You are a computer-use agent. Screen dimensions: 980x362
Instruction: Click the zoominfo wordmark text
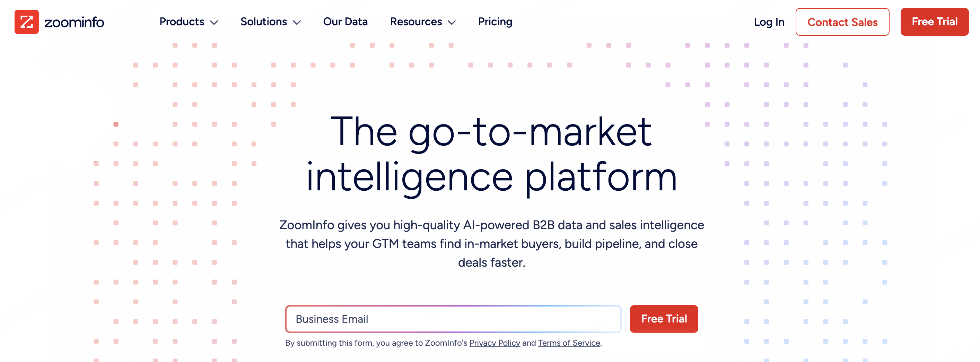[74, 23]
